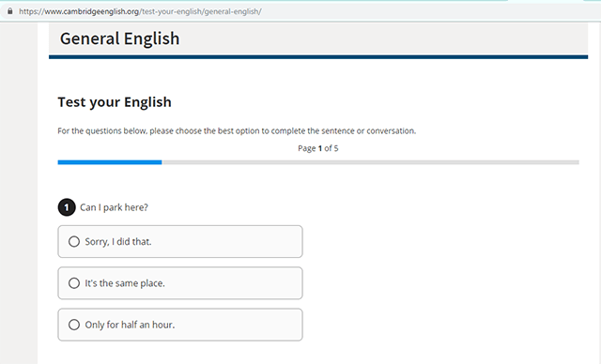
Task: Click the blue page progress bar
Action: coord(110,162)
